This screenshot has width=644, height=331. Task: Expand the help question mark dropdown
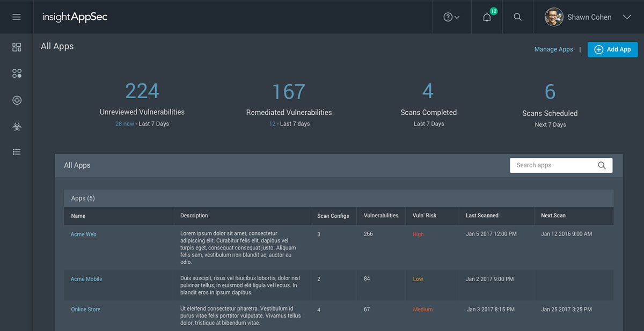click(x=451, y=17)
